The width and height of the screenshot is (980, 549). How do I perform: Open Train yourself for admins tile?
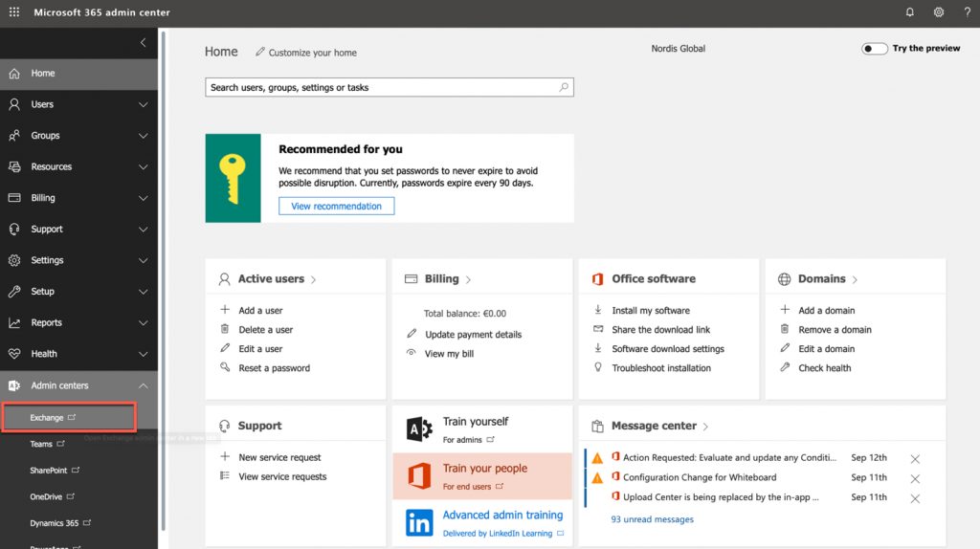pyautogui.click(x=482, y=429)
